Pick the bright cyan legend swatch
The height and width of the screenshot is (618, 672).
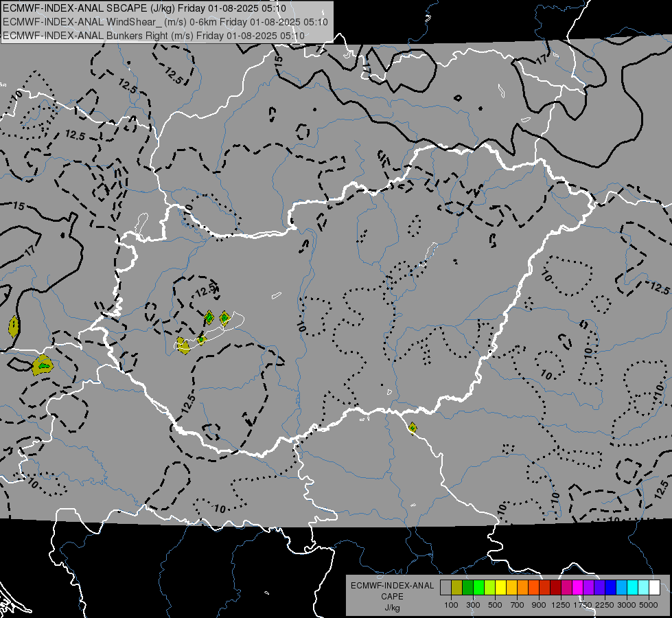pos(633,588)
